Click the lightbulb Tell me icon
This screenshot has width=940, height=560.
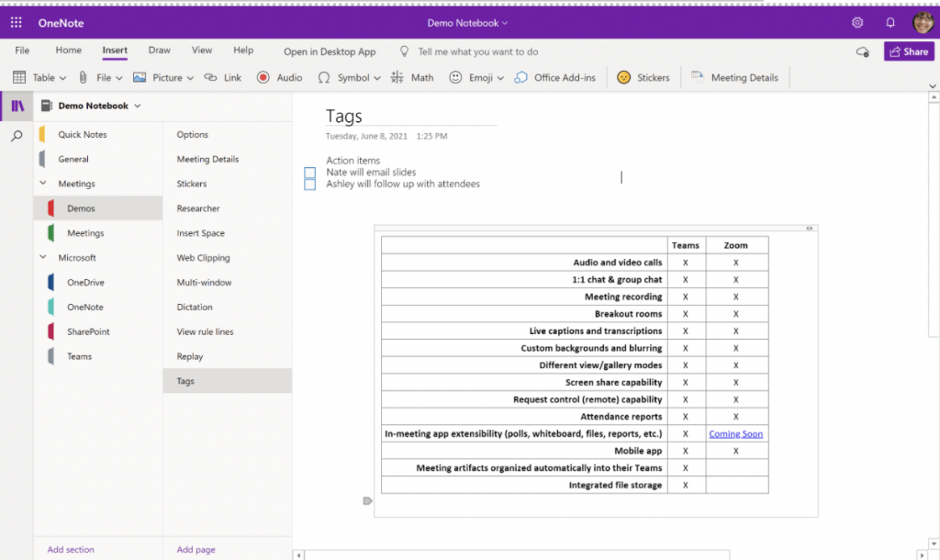coord(405,51)
